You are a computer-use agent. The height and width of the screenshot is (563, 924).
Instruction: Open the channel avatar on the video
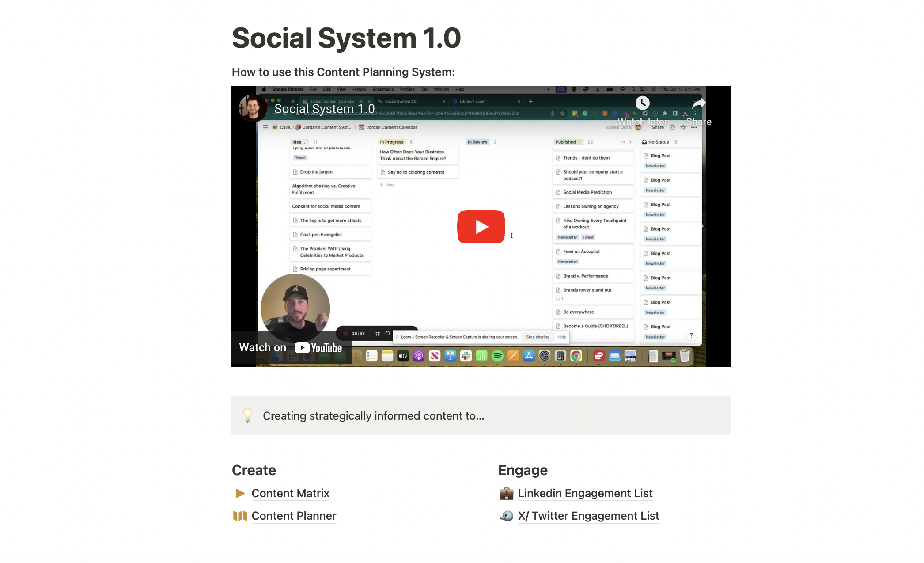[252, 107]
